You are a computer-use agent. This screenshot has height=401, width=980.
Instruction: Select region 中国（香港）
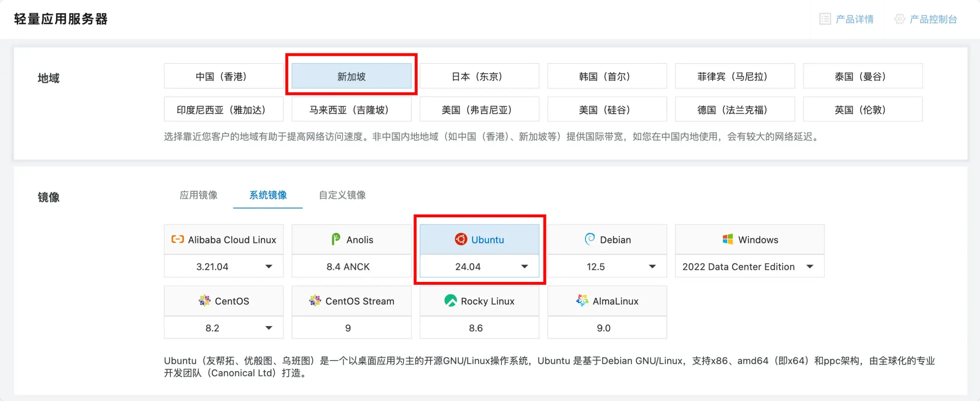[224, 76]
